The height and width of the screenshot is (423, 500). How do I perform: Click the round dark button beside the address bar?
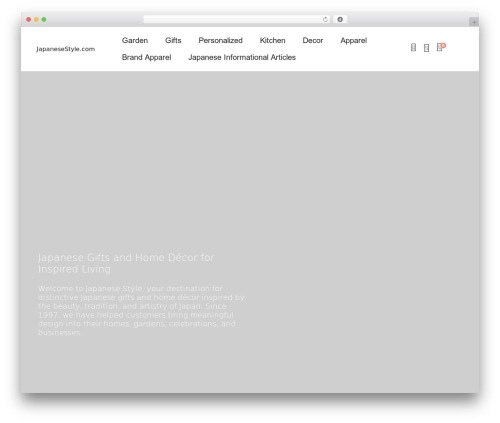(340, 19)
